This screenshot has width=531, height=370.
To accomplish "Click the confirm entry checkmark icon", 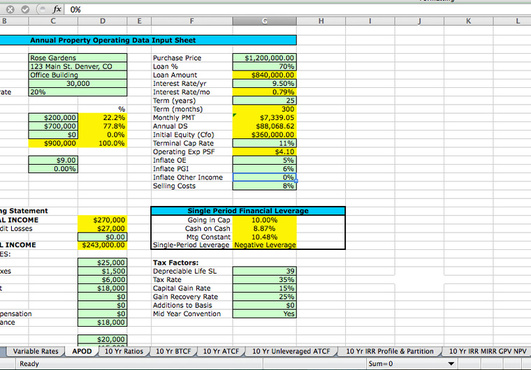I will pyautogui.click(x=25, y=9).
